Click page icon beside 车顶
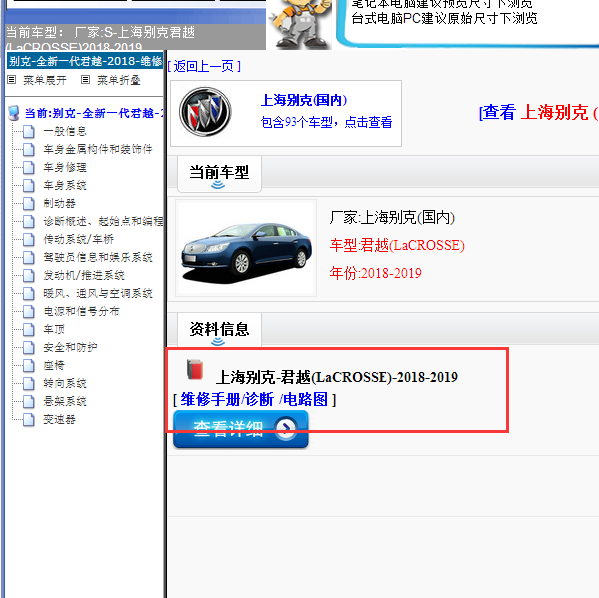The image size is (599, 598). [29, 329]
